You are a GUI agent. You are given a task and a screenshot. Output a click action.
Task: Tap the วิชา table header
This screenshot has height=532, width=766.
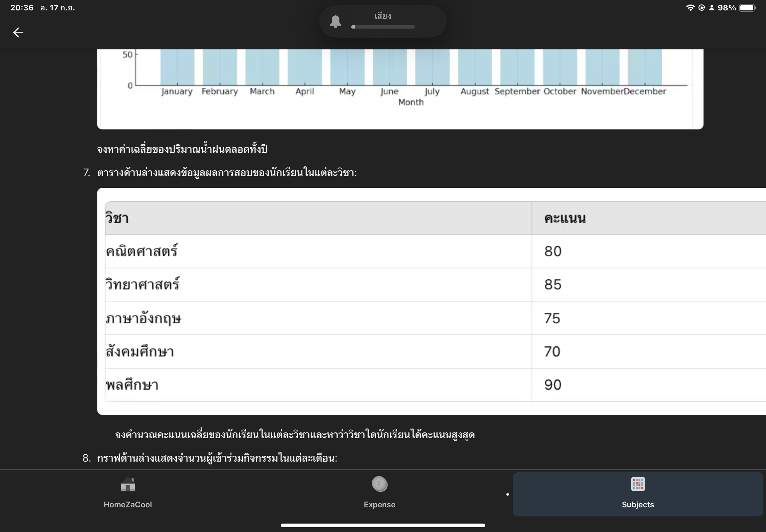coord(117,218)
